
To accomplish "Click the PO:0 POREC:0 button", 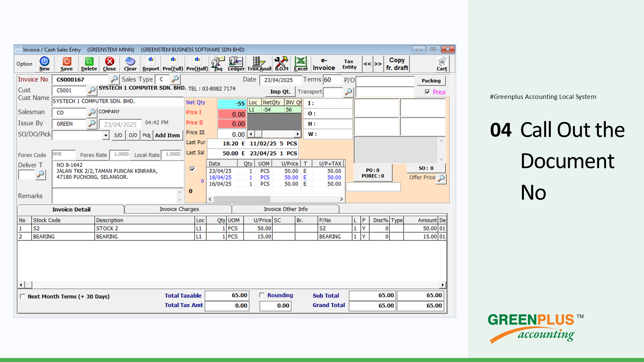I will pyautogui.click(x=373, y=173).
